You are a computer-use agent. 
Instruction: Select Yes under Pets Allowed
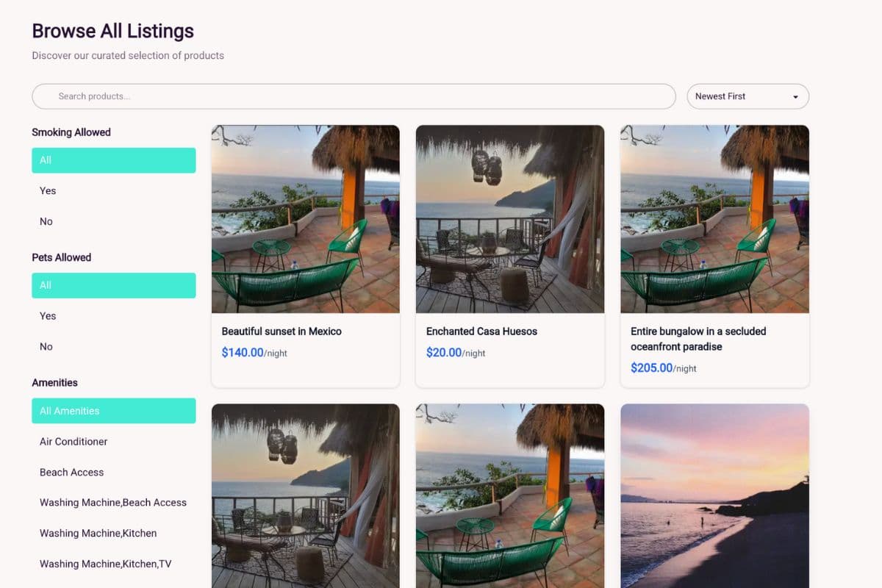click(47, 315)
